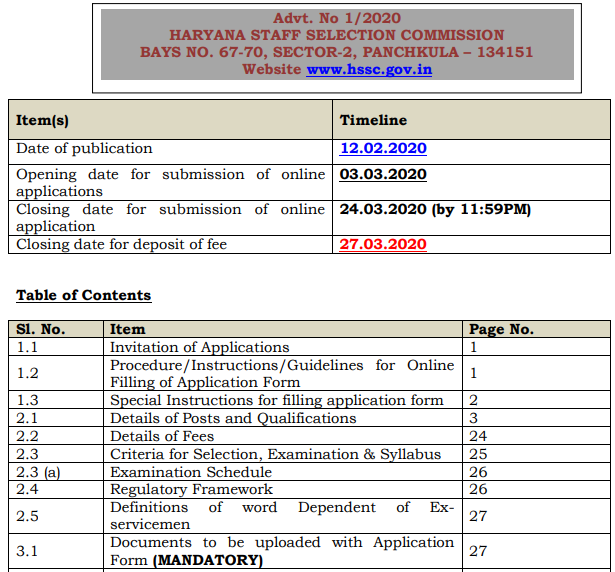Viewport: 615px width, 572px height.
Task: Click serial number '2.2'
Action: [x=27, y=436]
